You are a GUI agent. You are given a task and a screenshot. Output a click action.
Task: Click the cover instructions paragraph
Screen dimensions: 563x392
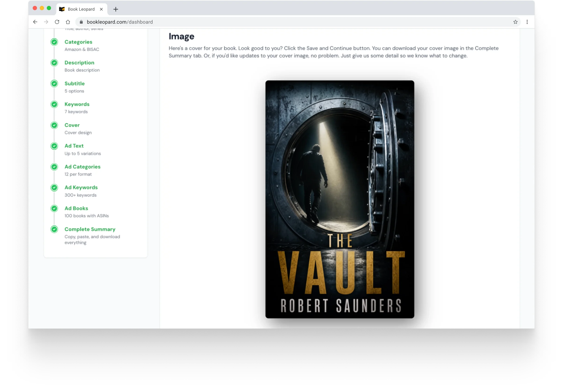[x=334, y=52]
